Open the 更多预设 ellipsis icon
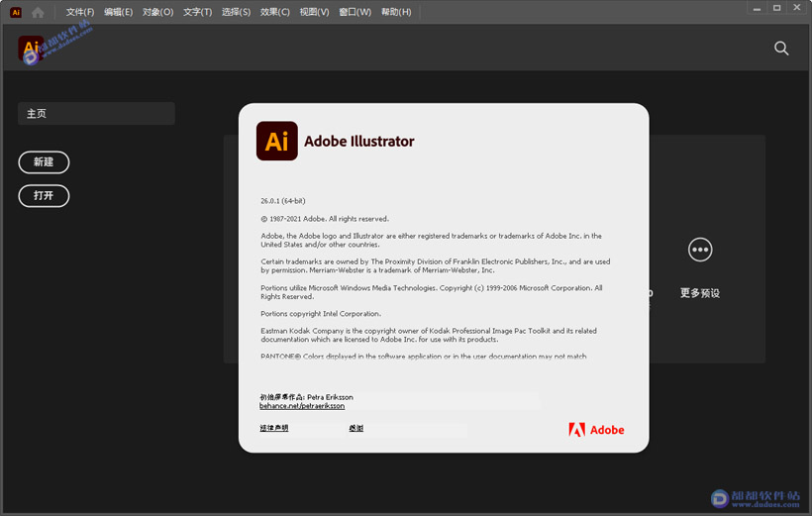The width and height of the screenshot is (812, 516). [700, 250]
